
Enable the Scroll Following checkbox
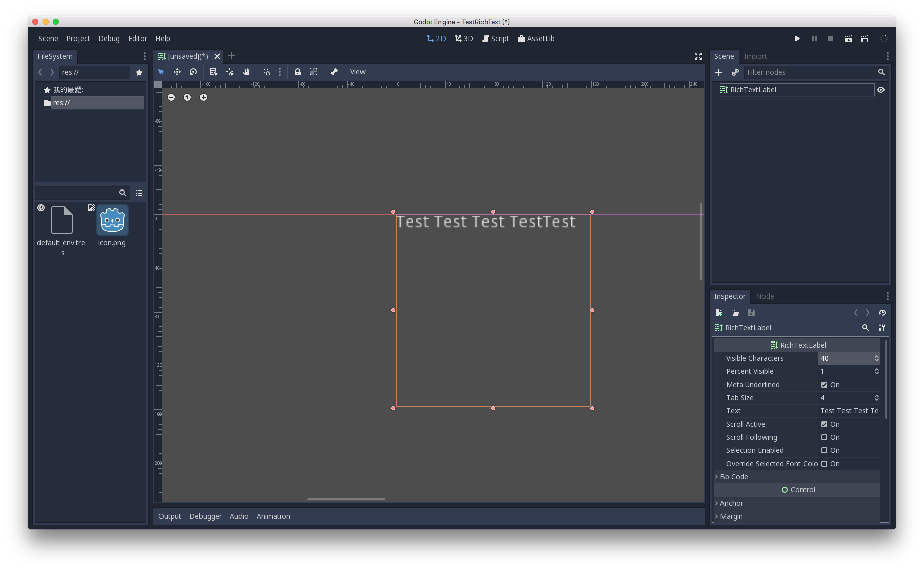click(x=825, y=437)
